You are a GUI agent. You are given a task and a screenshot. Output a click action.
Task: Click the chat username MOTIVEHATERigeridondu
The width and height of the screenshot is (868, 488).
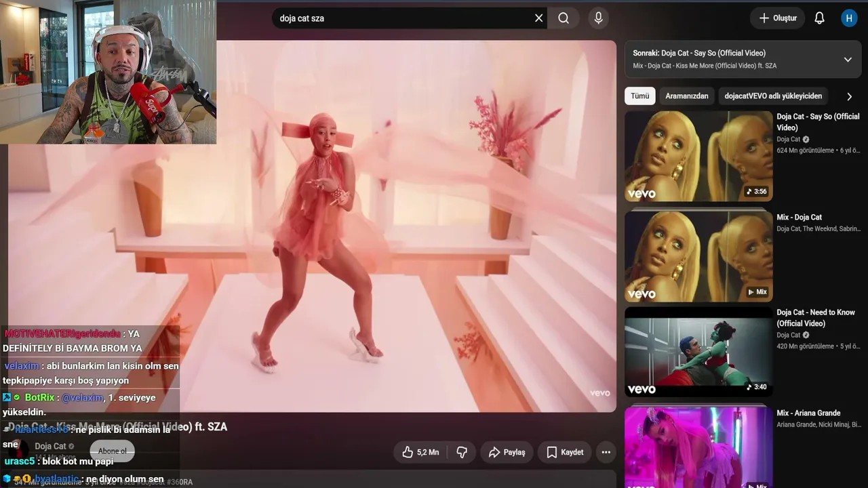click(x=62, y=333)
